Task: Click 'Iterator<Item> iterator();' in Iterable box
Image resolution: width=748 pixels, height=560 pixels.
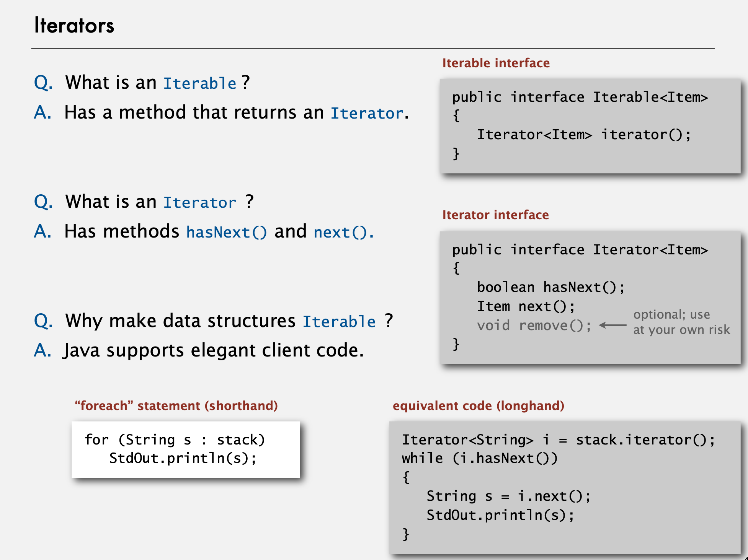Action: [x=583, y=135]
